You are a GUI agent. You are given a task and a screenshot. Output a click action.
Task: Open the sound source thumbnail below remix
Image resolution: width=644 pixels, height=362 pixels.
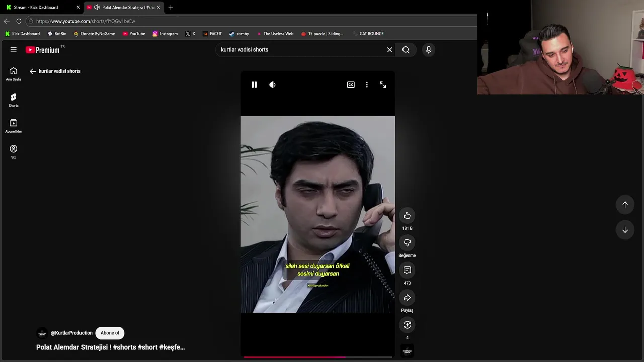(407, 351)
